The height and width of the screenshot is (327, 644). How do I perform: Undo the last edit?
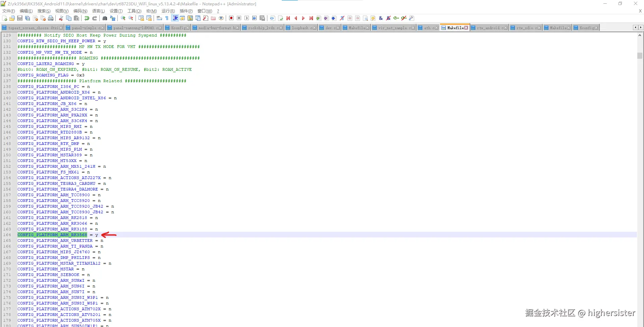(x=87, y=18)
